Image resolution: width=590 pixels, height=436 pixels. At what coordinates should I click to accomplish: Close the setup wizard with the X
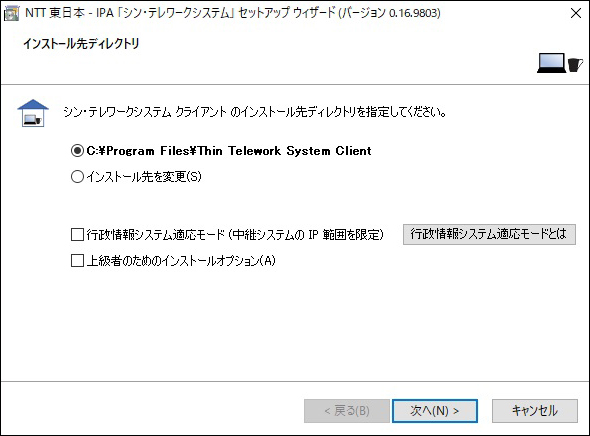tap(576, 14)
